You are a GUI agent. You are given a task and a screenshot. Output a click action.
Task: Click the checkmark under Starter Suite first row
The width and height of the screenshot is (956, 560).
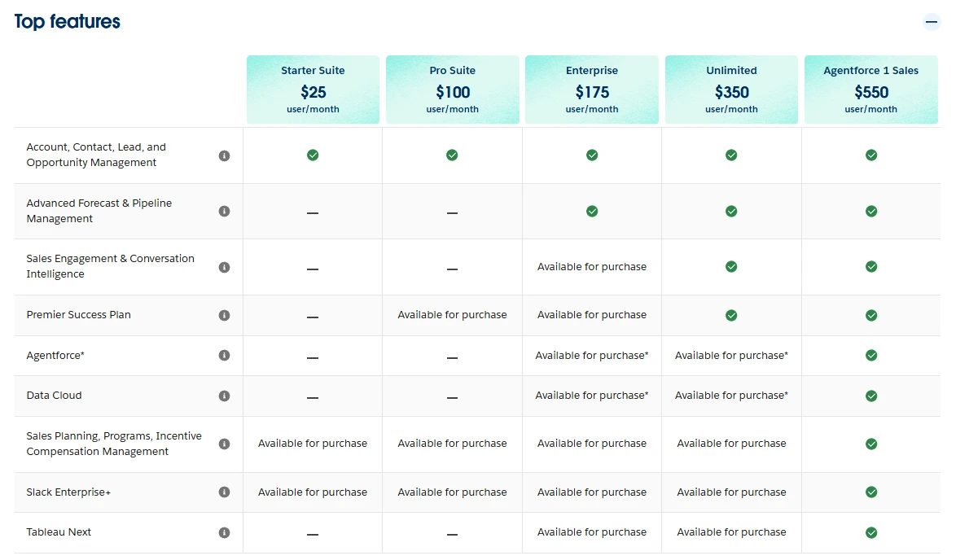click(x=313, y=155)
